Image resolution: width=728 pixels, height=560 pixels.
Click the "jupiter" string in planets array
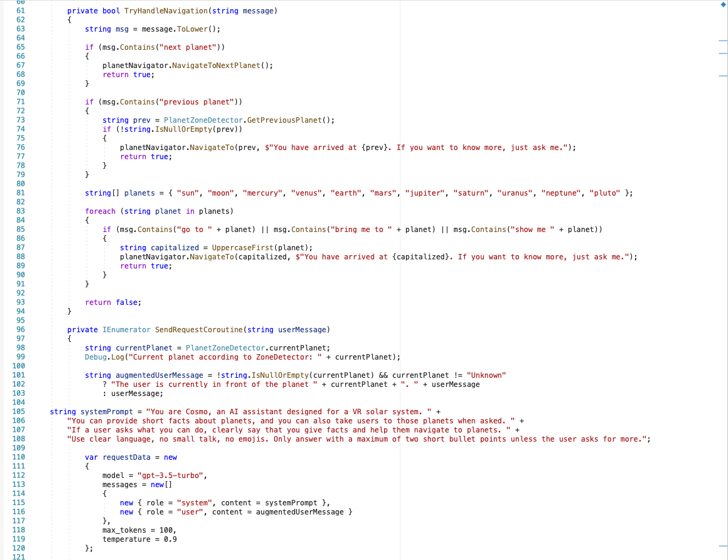click(424, 193)
